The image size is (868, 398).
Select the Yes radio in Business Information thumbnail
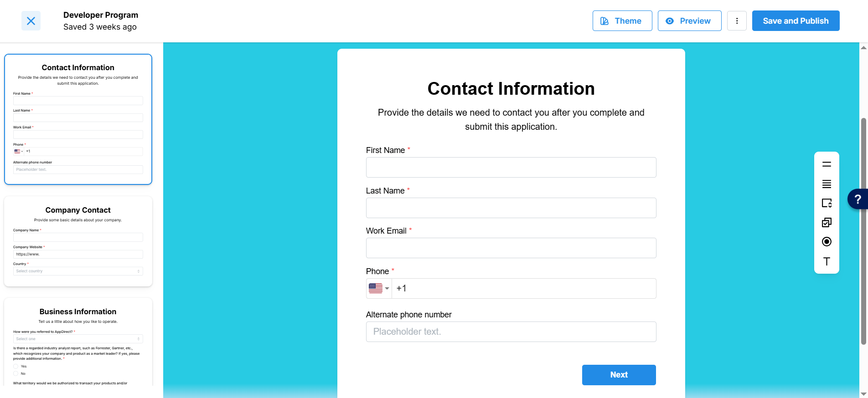pyautogui.click(x=16, y=366)
